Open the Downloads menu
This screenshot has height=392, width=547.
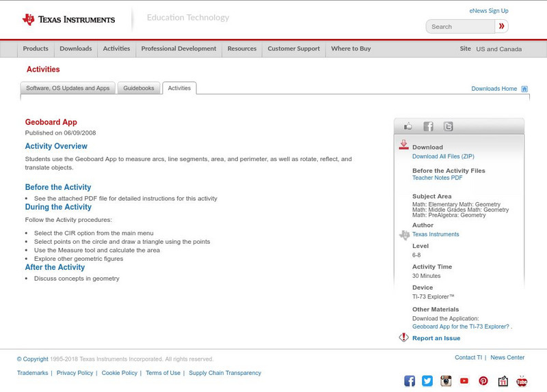point(76,48)
